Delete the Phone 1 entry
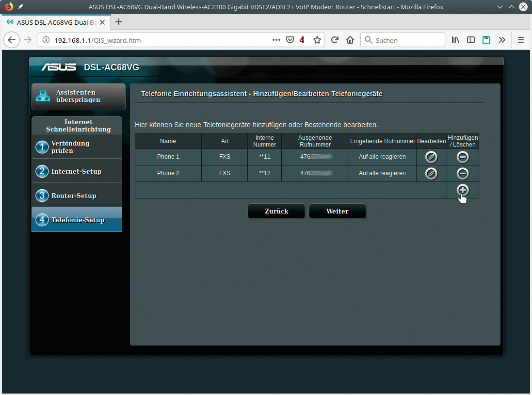The height and width of the screenshot is (395, 532). tap(463, 157)
